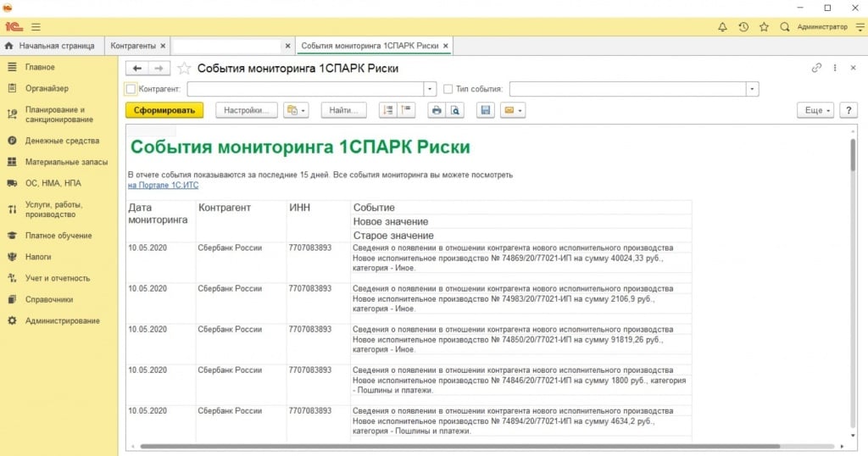The height and width of the screenshot is (456, 868).
Task: Click the notifications bell icon
Action: tap(722, 27)
